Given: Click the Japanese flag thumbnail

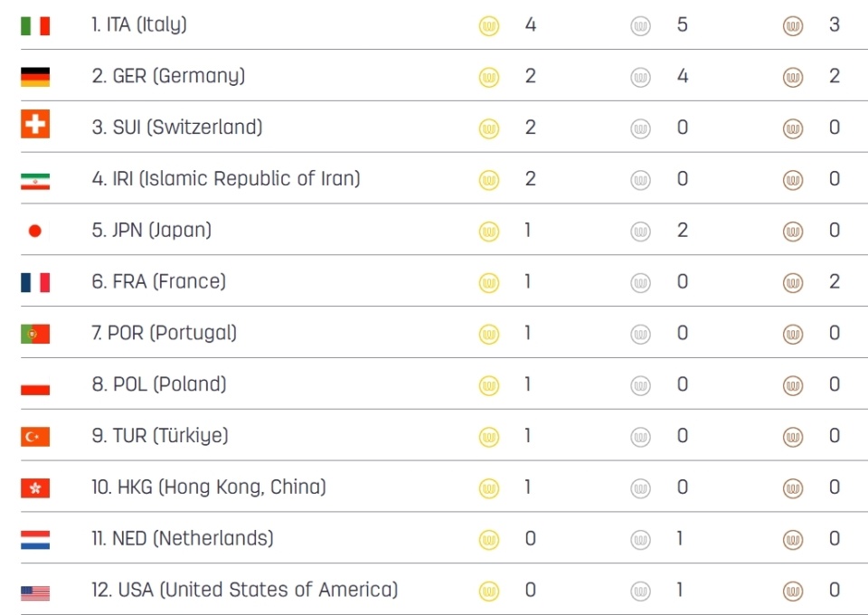Looking at the screenshot, I should pos(35,231).
